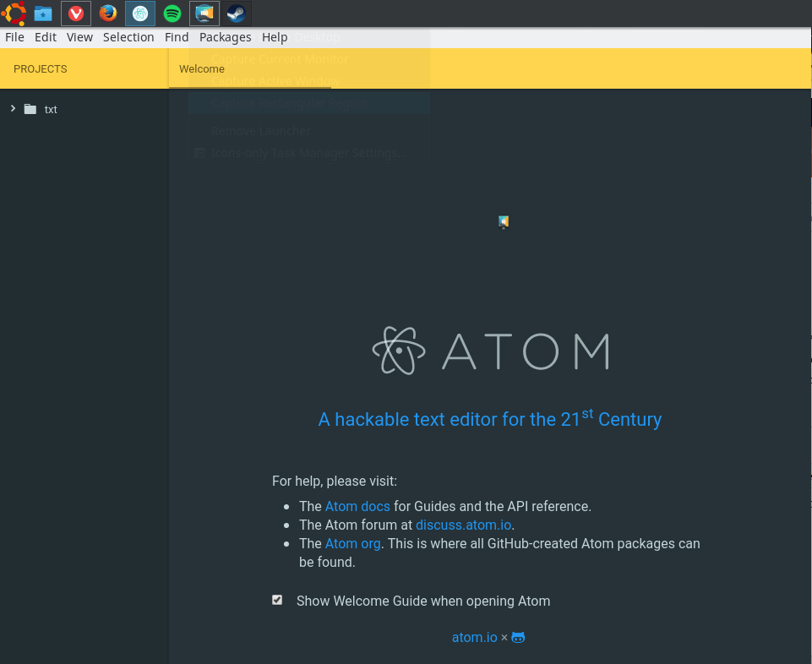Select the Welcome tab
Image resolution: width=812 pixels, height=664 pixels.
click(x=250, y=69)
